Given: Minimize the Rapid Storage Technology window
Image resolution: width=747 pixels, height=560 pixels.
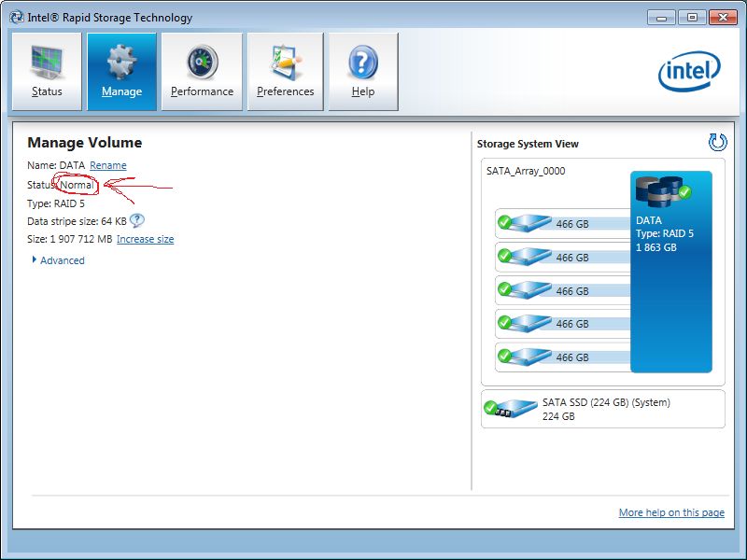Looking at the screenshot, I should coord(661,18).
